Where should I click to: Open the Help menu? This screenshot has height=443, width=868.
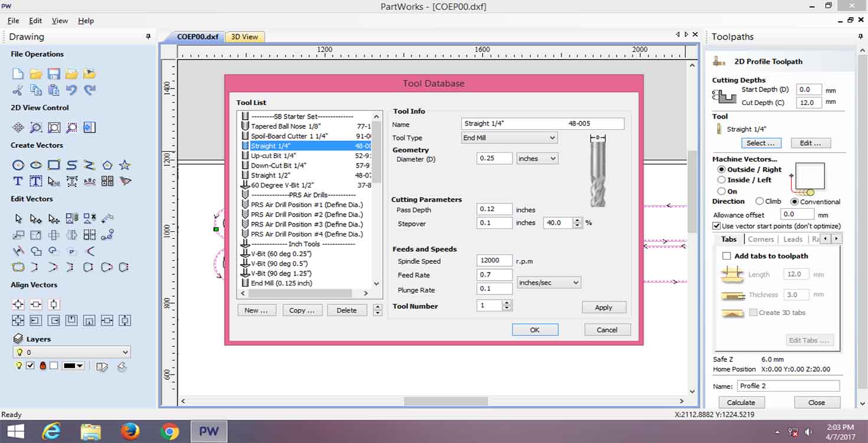tap(86, 21)
